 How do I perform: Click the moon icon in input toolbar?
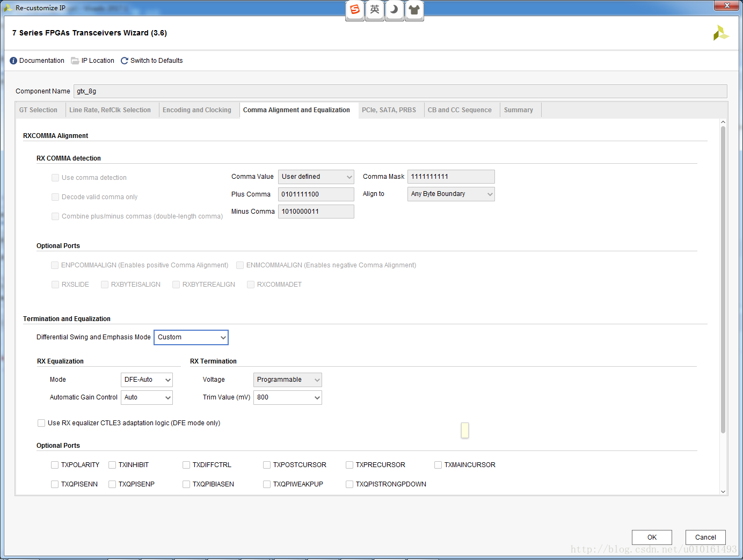[394, 10]
